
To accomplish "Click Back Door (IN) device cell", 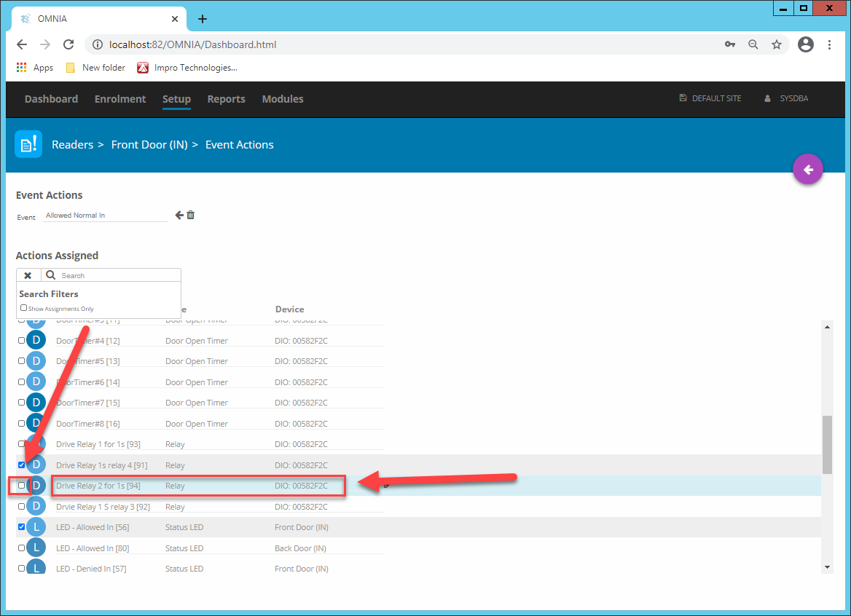I will [300, 548].
